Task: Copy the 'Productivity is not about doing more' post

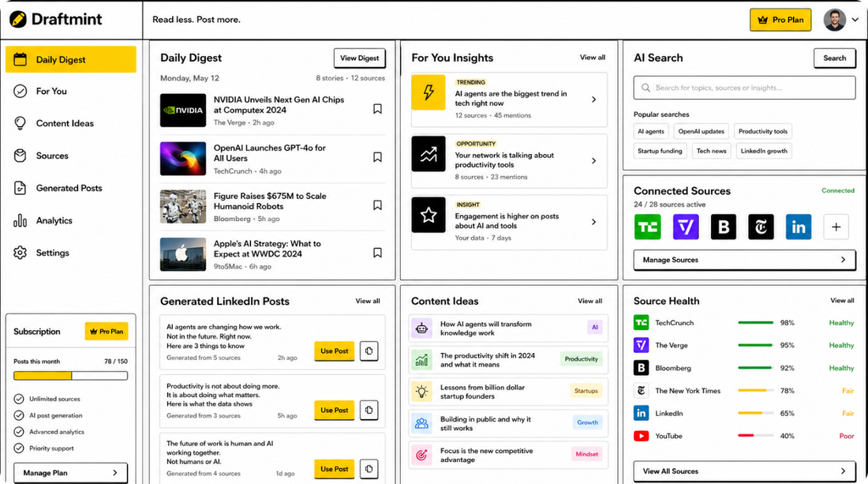Action: tap(369, 410)
